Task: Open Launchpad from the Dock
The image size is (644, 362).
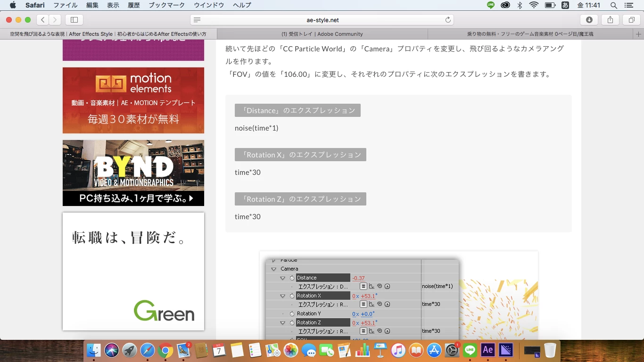Action: click(130, 350)
